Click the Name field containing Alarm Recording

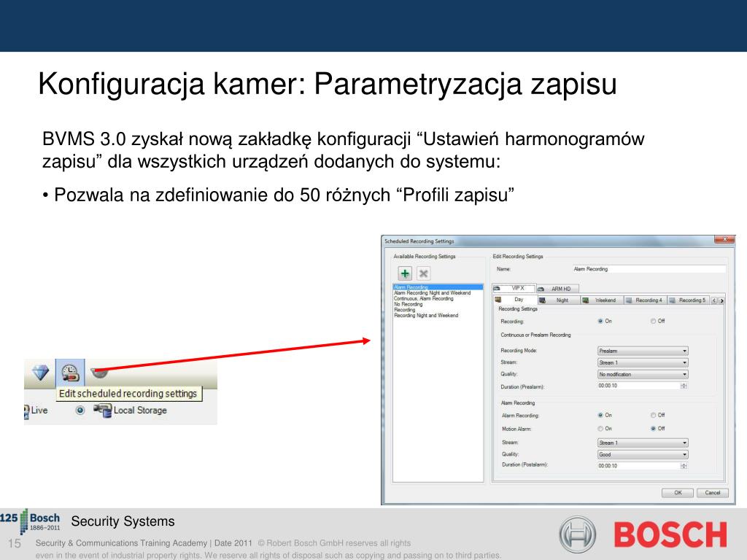pyautogui.click(x=649, y=269)
